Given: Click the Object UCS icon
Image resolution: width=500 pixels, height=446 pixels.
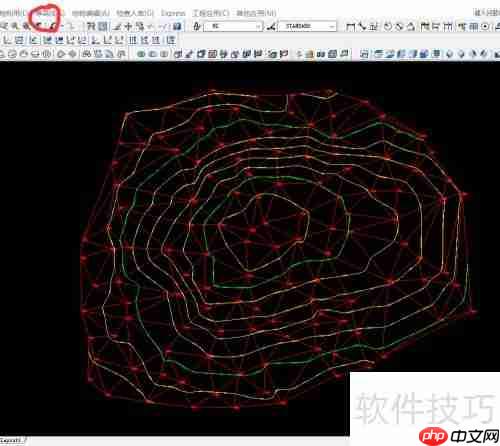Looking at the screenshot, I should click(x=59, y=40).
